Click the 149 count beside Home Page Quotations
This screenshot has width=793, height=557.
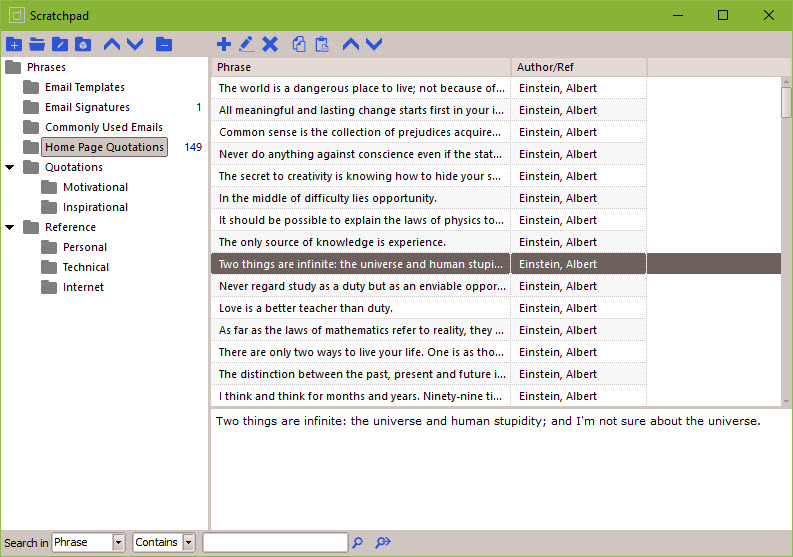tap(193, 147)
